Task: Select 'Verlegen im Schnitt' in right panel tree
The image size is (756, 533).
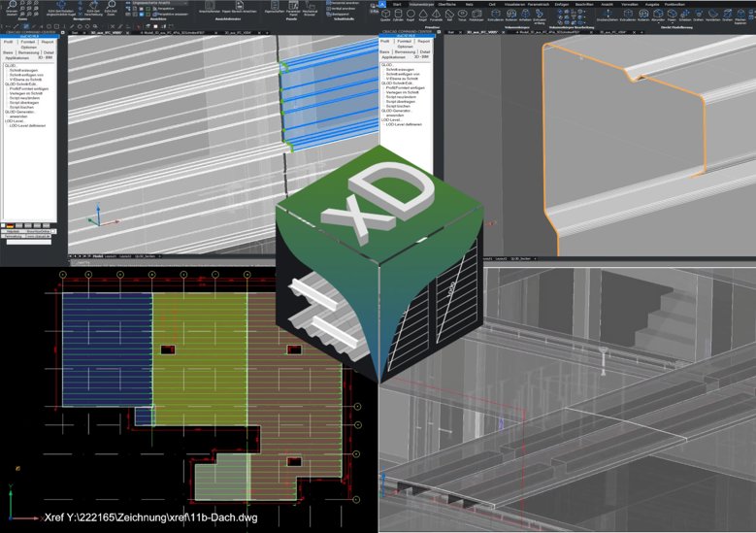Action: 403,92
